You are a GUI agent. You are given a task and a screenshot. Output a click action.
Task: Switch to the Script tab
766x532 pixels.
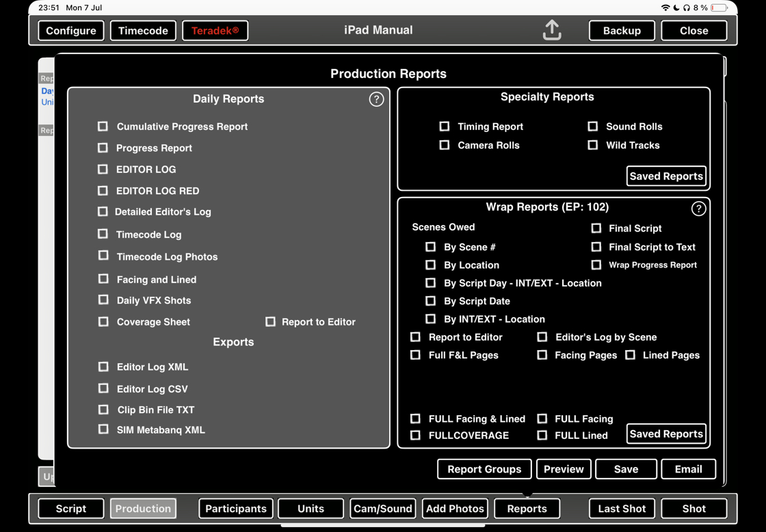(71, 509)
